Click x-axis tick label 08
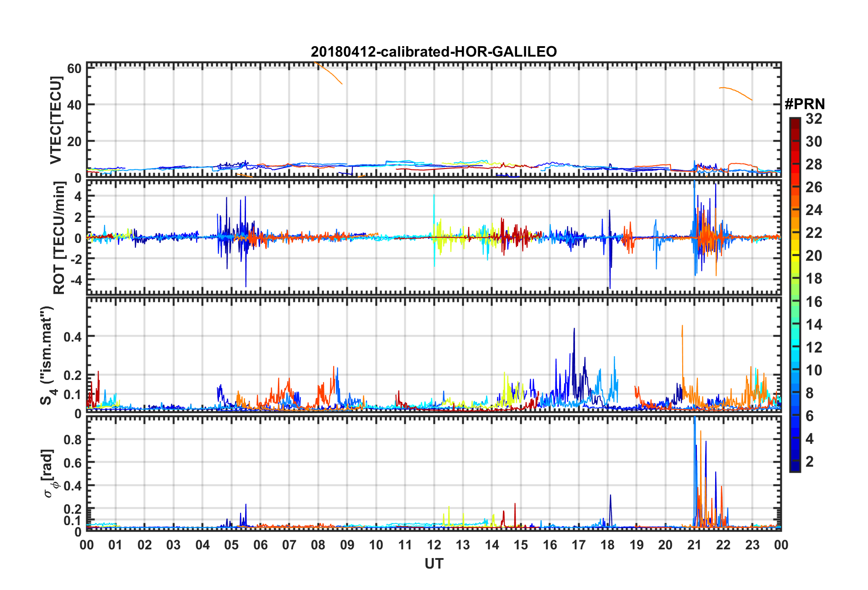 point(318,545)
